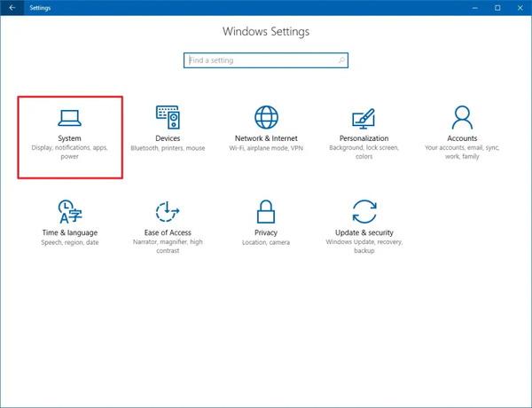Click 'Speech, region, date' description
The height and width of the screenshot is (408, 532).
pos(70,242)
